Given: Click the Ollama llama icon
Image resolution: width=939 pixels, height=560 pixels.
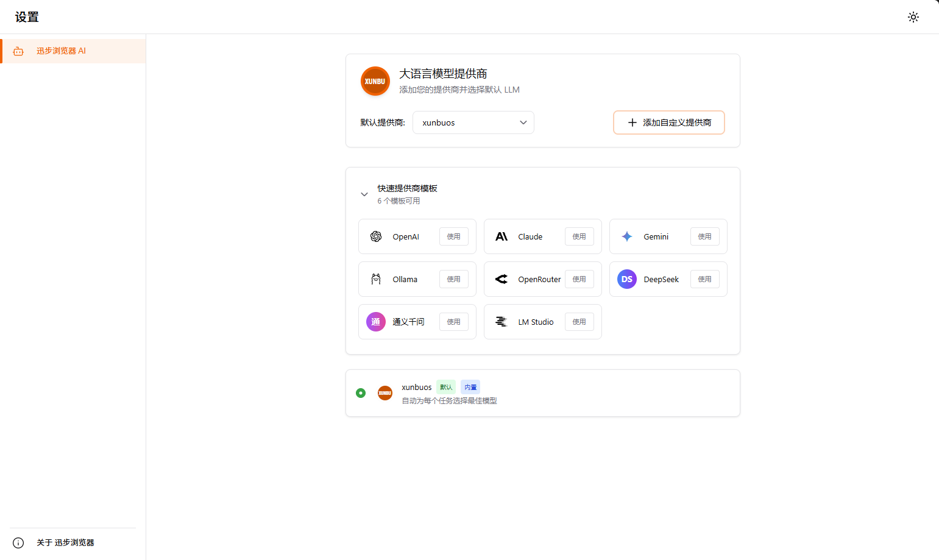Looking at the screenshot, I should [376, 279].
